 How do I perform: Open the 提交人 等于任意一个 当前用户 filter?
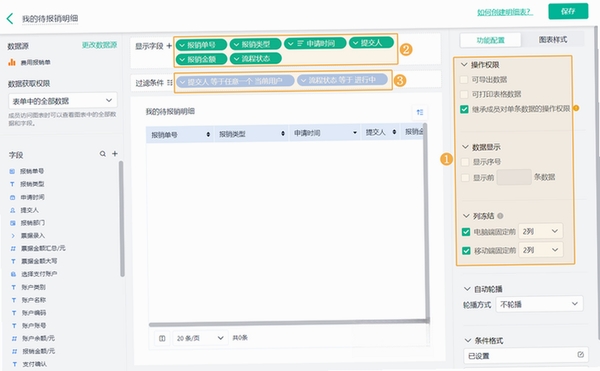click(x=235, y=81)
